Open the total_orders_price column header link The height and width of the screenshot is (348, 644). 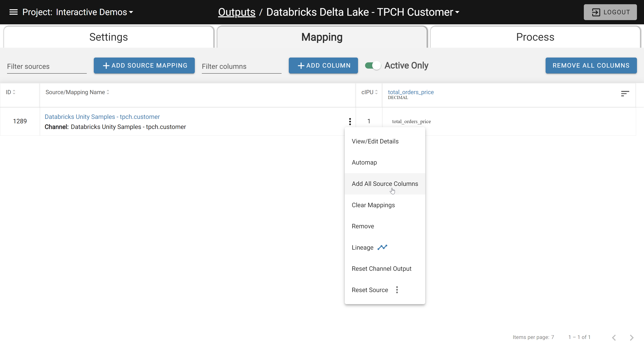tap(411, 92)
